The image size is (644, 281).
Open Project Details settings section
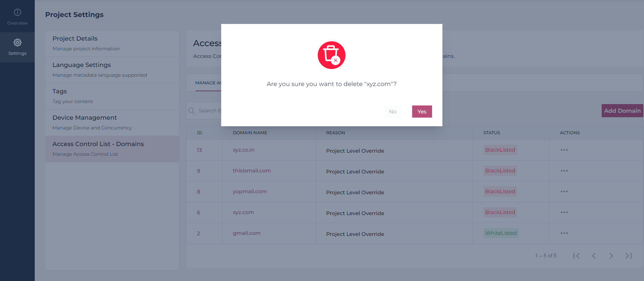point(112,43)
